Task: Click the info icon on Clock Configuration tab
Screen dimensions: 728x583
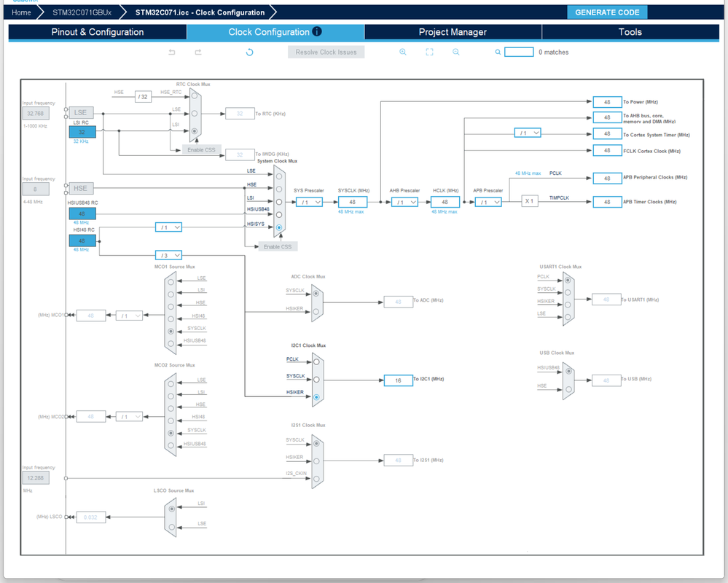Action: pos(317,31)
